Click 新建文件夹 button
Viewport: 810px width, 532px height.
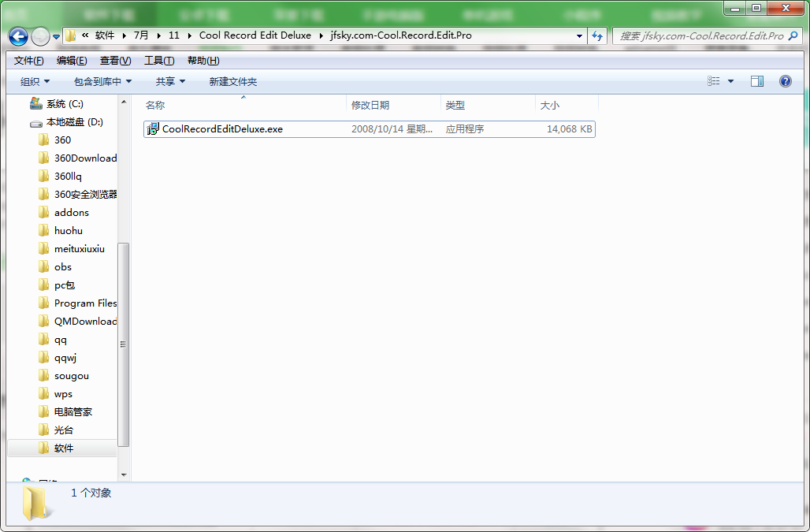[x=233, y=82]
